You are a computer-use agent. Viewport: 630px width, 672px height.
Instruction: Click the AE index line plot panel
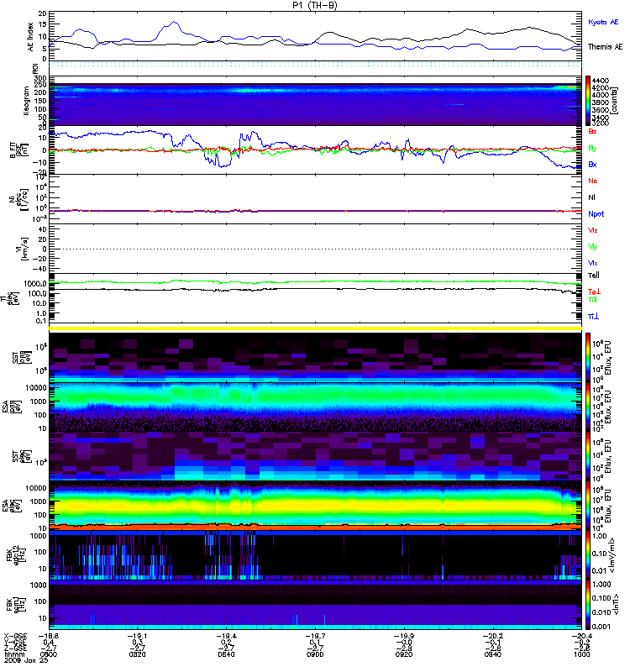pos(315,36)
